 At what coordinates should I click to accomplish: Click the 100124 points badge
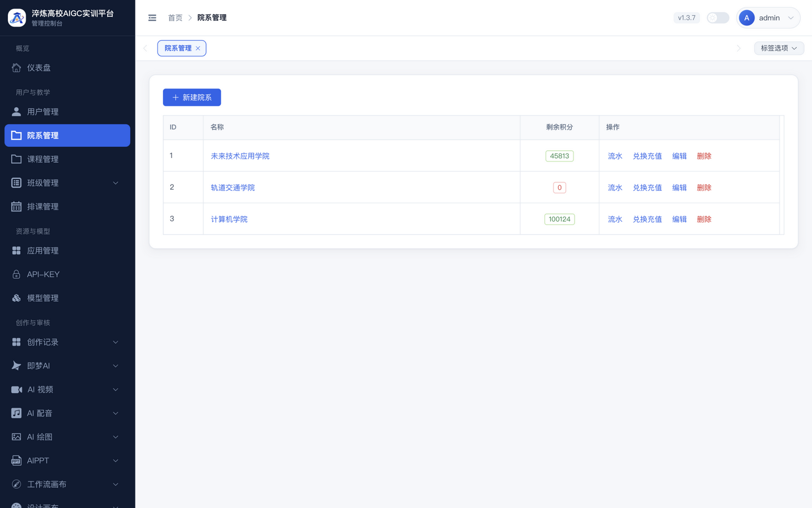click(x=559, y=219)
